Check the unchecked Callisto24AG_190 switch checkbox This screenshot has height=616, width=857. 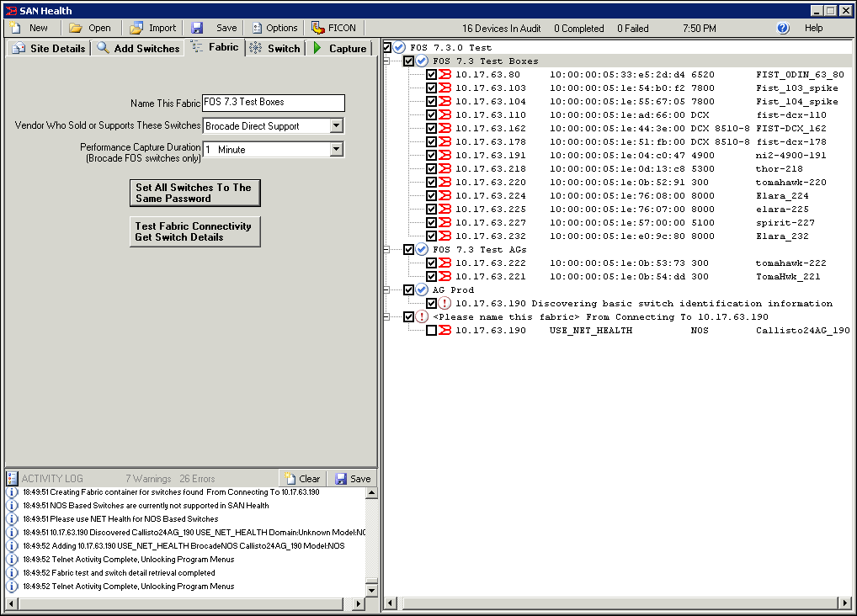tap(431, 330)
